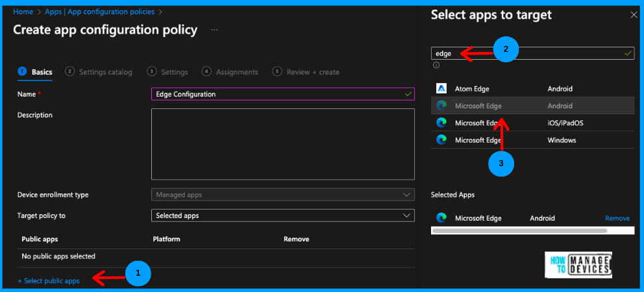This screenshot has width=644, height=292.
Task: Select the Microsoft Edge Android row in results
Action: [x=533, y=106]
